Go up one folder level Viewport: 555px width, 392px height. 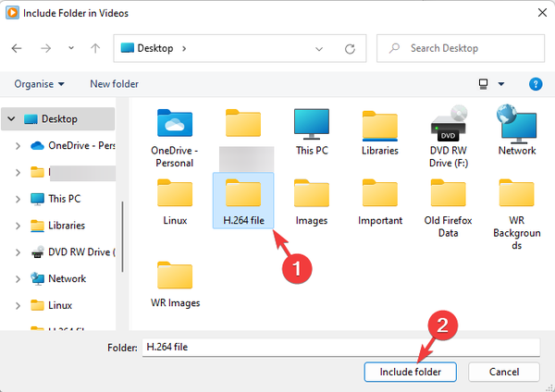click(95, 48)
